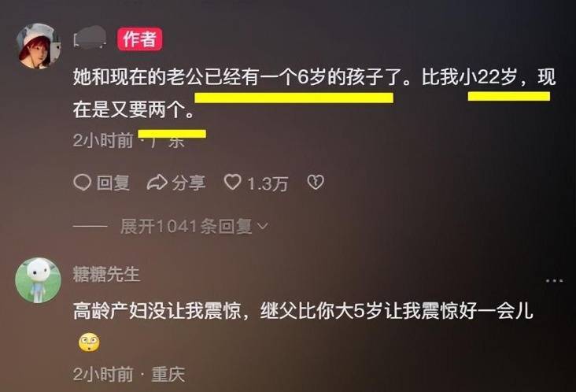Open the author's red-haired avatar
This screenshot has height=392, width=576.
pos(38,46)
